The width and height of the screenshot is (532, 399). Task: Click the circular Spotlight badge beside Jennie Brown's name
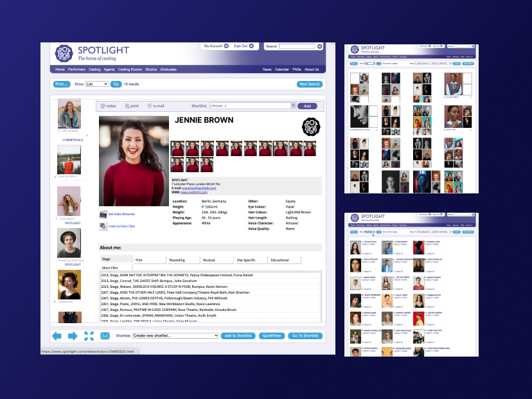[311, 127]
